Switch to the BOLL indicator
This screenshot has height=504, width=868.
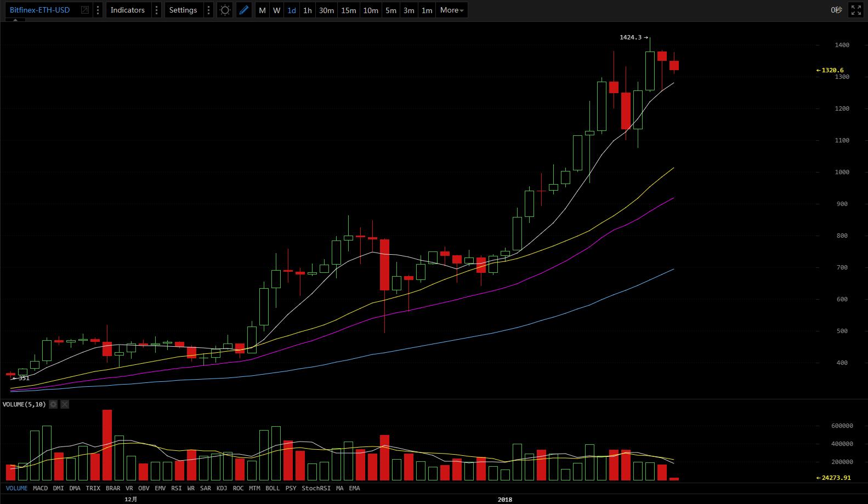pos(273,488)
